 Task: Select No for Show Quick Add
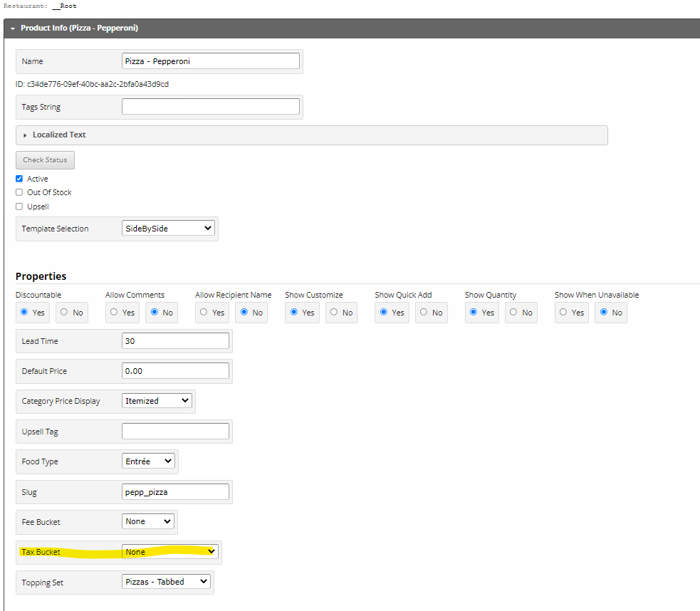(x=424, y=312)
